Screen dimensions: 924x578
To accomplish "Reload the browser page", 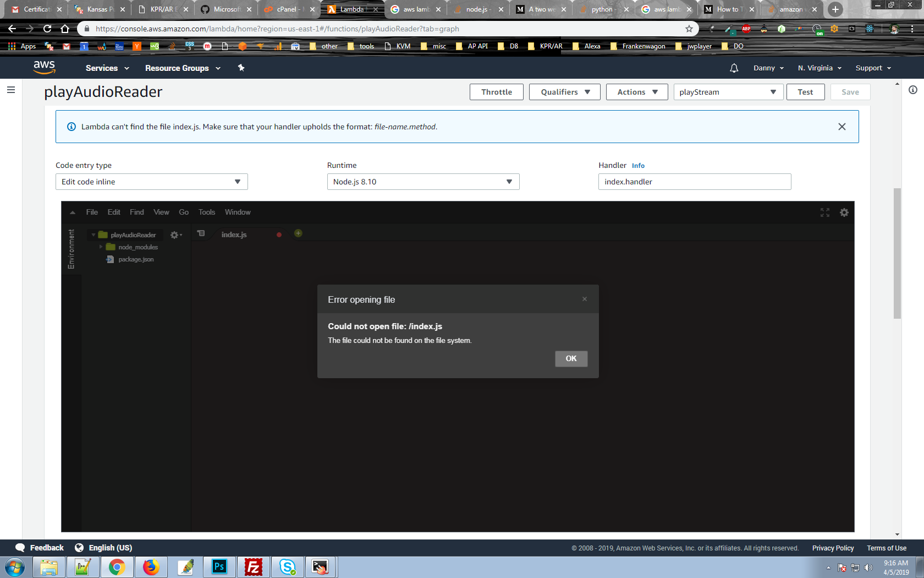I will click(x=47, y=29).
